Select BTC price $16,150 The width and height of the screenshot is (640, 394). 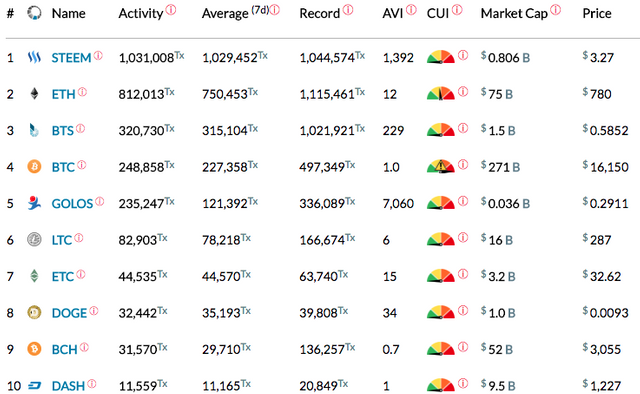point(606,167)
